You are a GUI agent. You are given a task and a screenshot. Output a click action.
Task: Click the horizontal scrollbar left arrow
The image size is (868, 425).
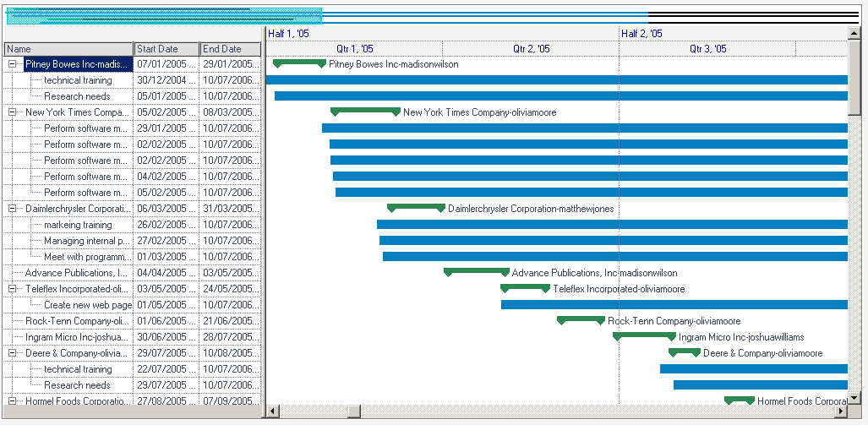272,411
